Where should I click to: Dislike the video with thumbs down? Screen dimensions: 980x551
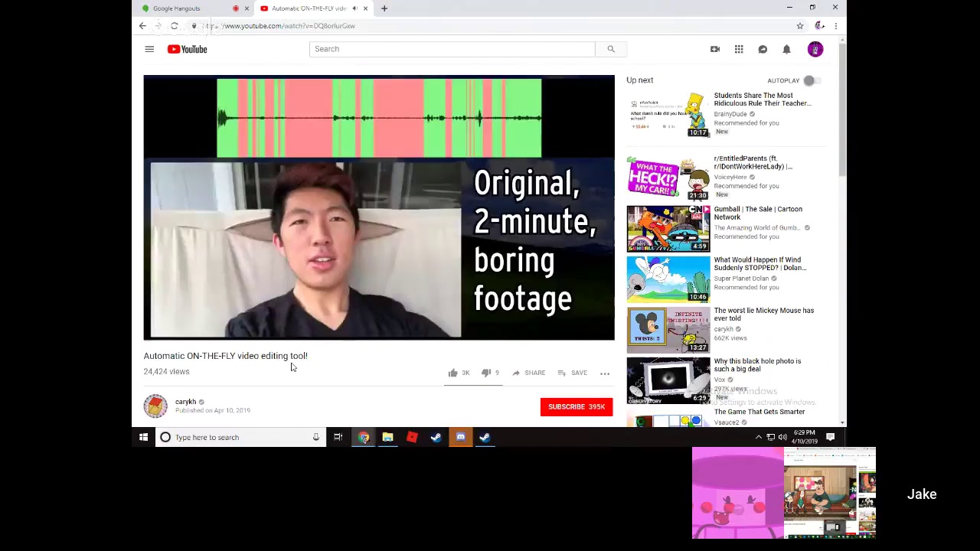pyautogui.click(x=490, y=373)
